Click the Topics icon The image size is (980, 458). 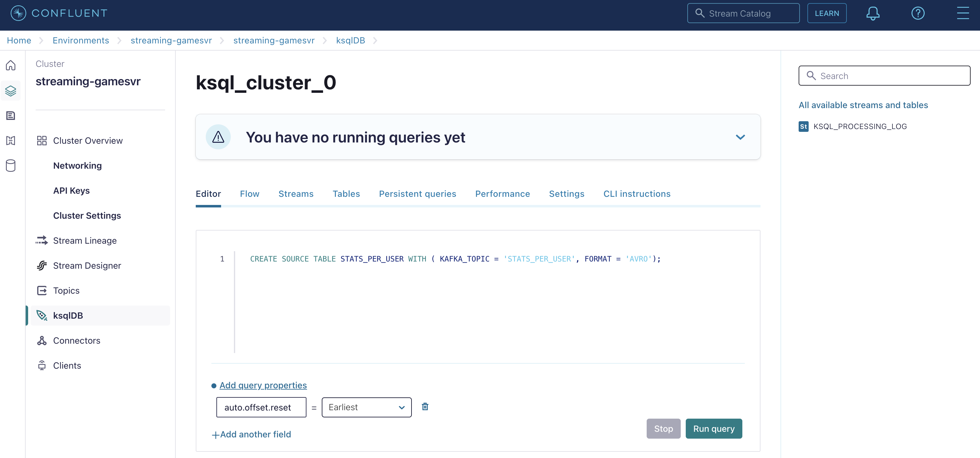click(42, 290)
